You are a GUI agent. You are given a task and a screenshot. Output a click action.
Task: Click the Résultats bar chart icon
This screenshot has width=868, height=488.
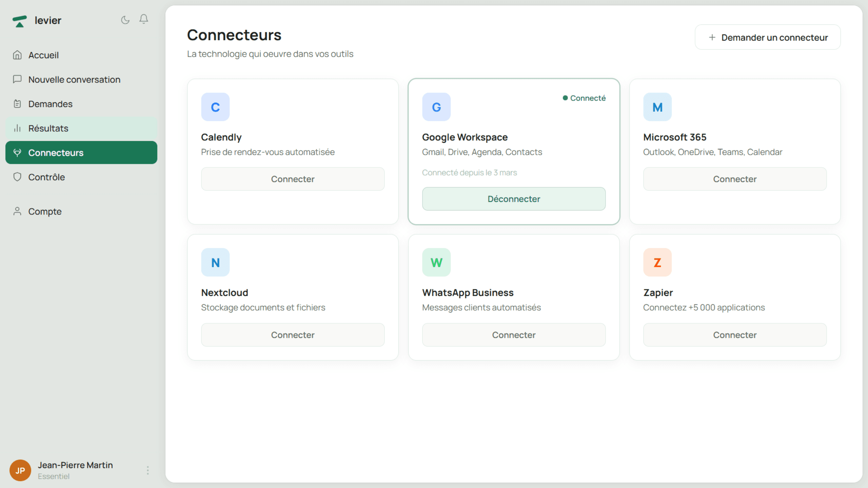[x=17, y=128]
